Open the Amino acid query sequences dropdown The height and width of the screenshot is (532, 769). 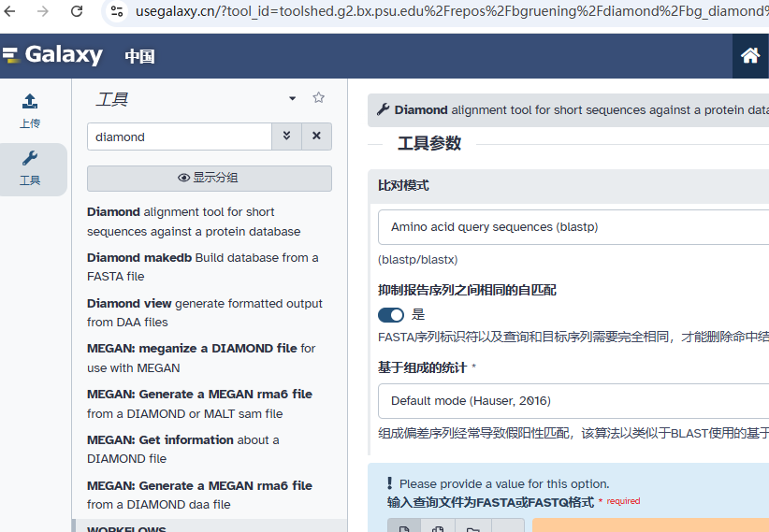coord(573,227)
